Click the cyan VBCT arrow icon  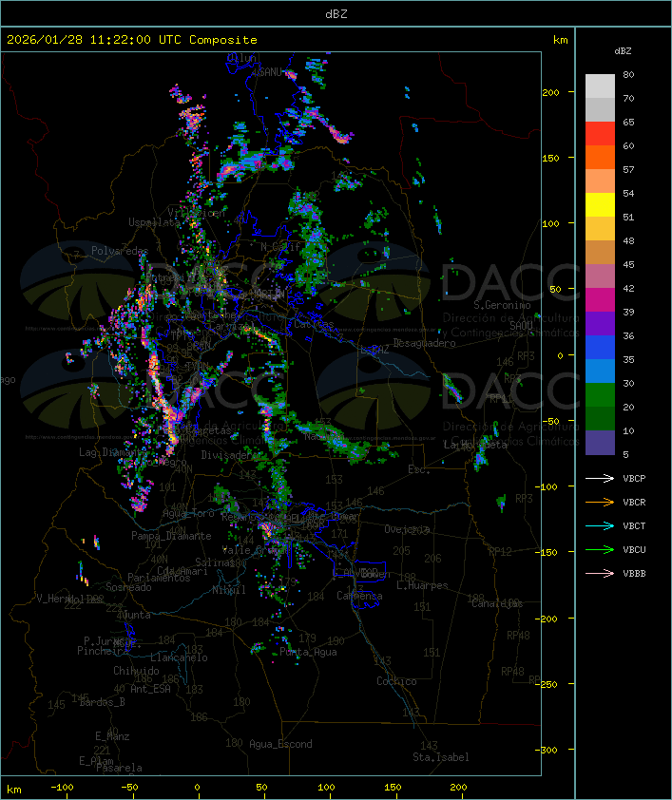click(x=600, y=525)
